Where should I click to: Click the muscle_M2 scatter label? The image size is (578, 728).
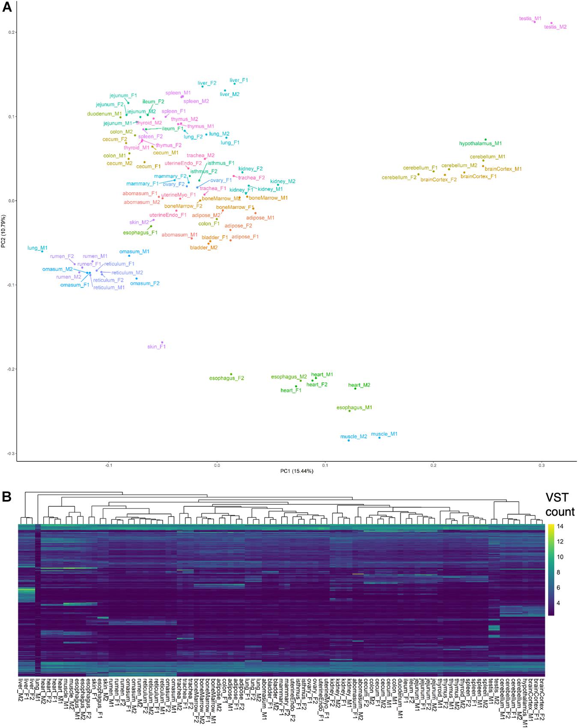[354, 437]
